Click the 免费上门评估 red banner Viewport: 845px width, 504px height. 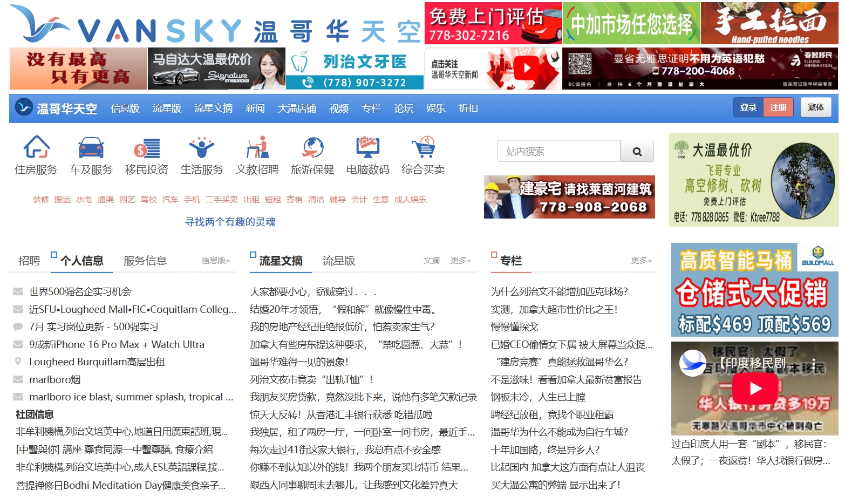pyautogui.click(x=493, y=23)
